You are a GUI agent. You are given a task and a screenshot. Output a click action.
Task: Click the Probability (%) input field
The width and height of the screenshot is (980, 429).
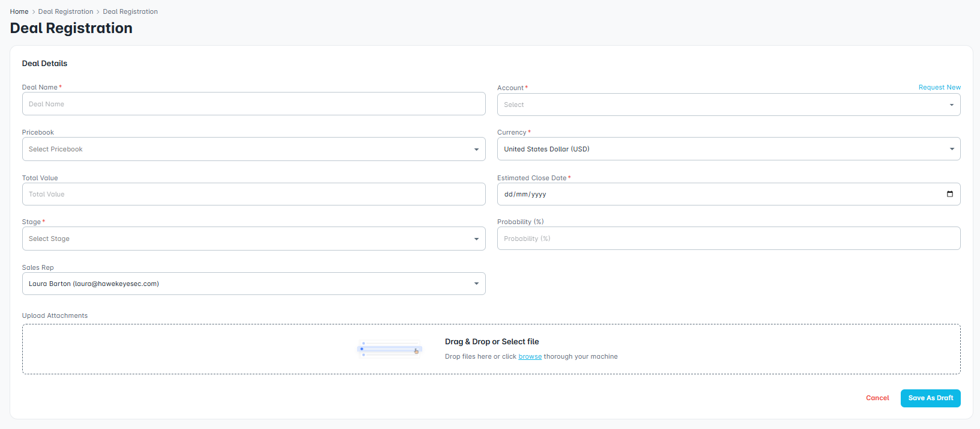[x=728, y=239]
